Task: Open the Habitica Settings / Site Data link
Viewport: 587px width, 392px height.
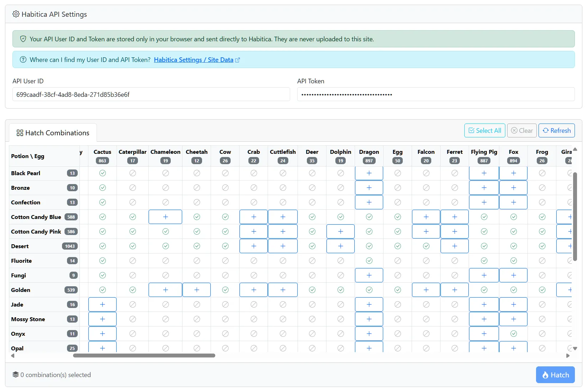Action: pyautogui.click(x=197, y=60)
